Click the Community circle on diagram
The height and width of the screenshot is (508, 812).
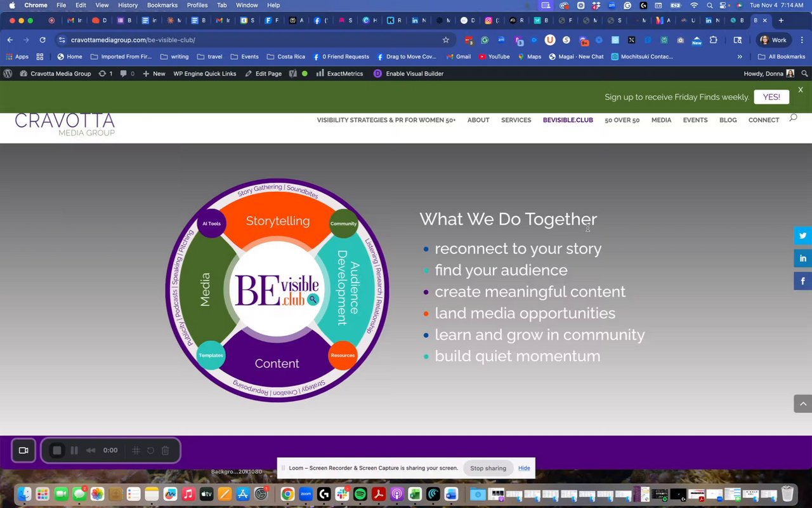click(x=343, y=224)
